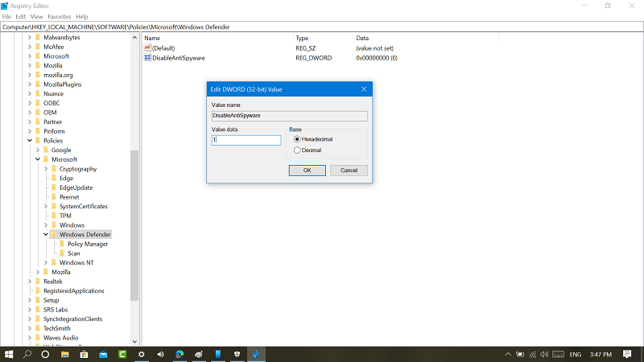Expand the SystemCertificates key
Screen dimensions: 644x362
pyautogui.click(x=46, y=207)
